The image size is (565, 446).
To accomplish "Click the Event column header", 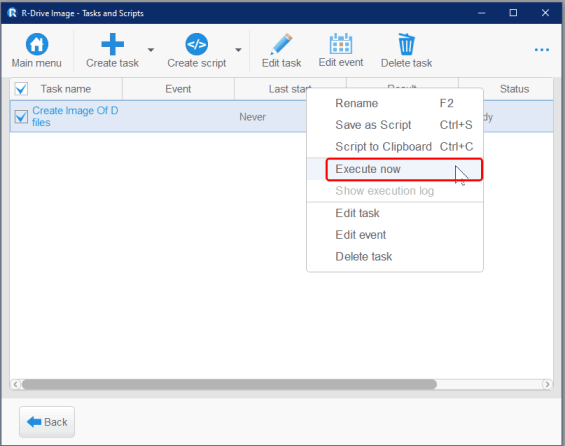I will (178, 89).
